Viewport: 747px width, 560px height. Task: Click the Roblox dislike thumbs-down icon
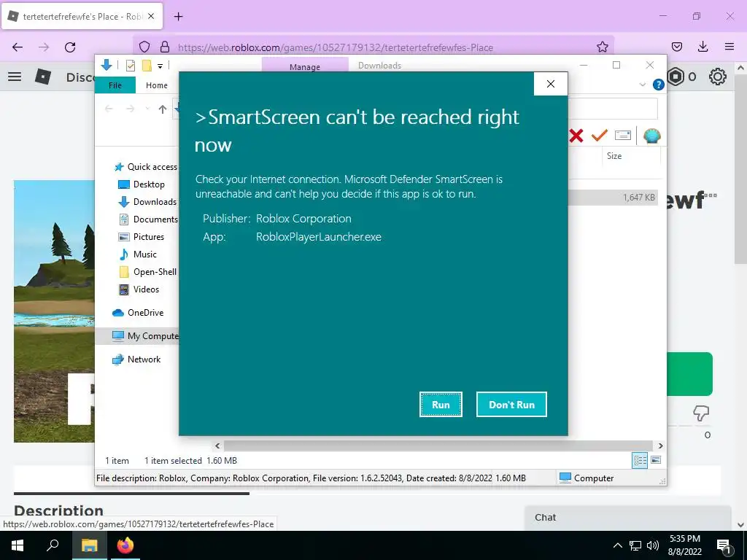coord(701,413)
